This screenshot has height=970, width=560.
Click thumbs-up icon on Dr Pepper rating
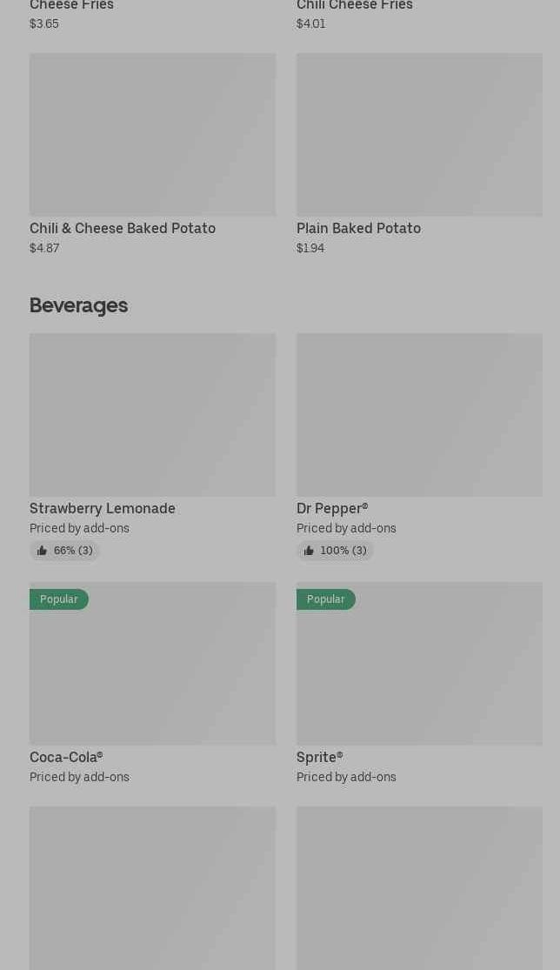[x=309, y=551]
